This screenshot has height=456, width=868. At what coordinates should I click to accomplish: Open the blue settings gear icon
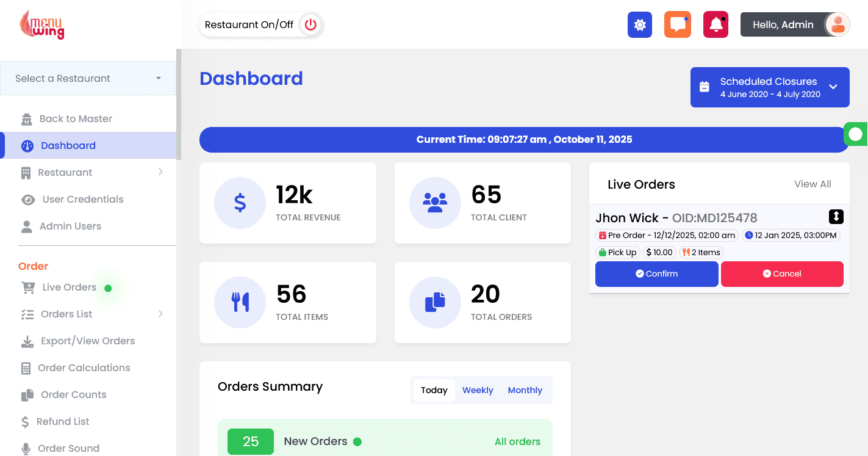[x=640, y=25]
